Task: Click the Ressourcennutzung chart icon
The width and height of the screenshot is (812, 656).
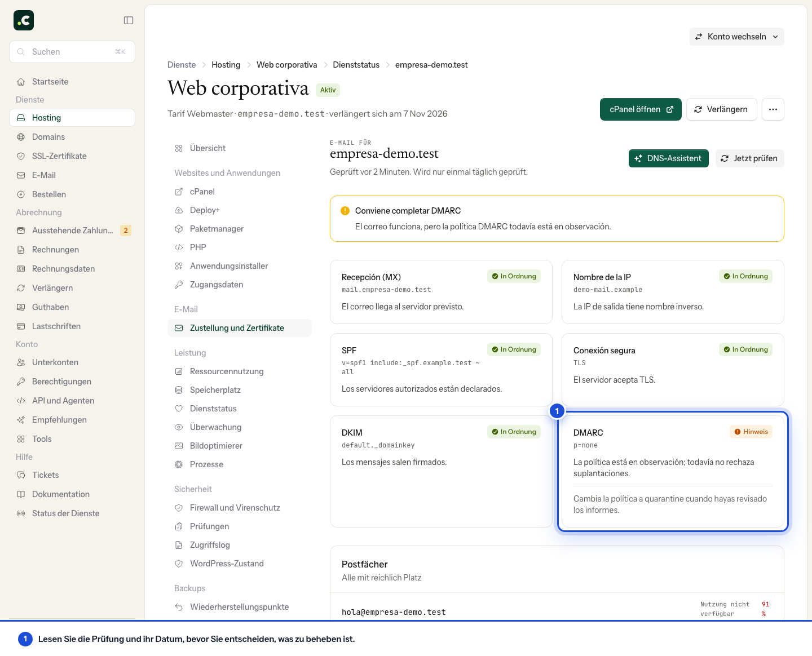Action: tap(179, 371)
